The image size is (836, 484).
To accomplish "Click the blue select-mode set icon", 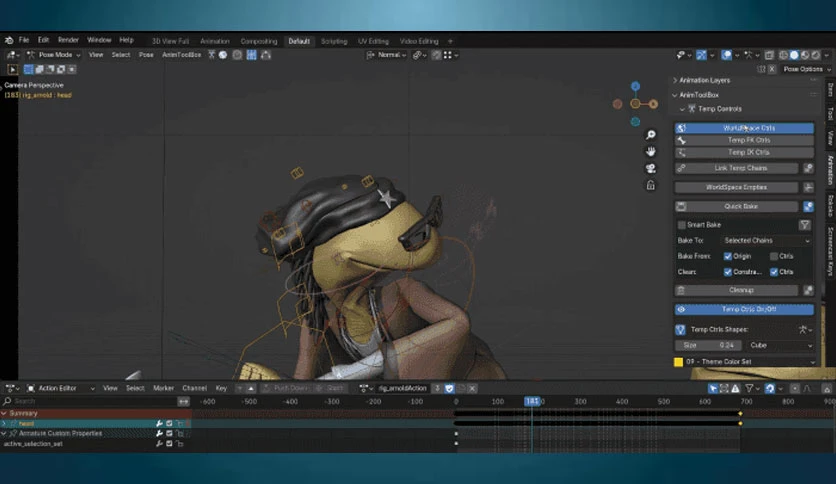I will pos(29,69).
